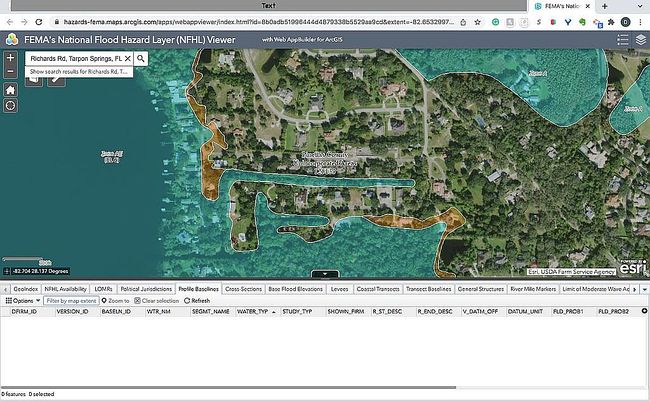Run the address search with magnifier icon

(x=141, y=58)
